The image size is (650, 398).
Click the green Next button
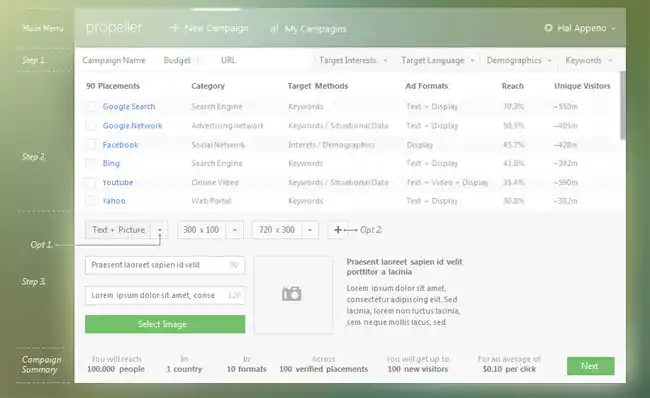pos(591,366)
